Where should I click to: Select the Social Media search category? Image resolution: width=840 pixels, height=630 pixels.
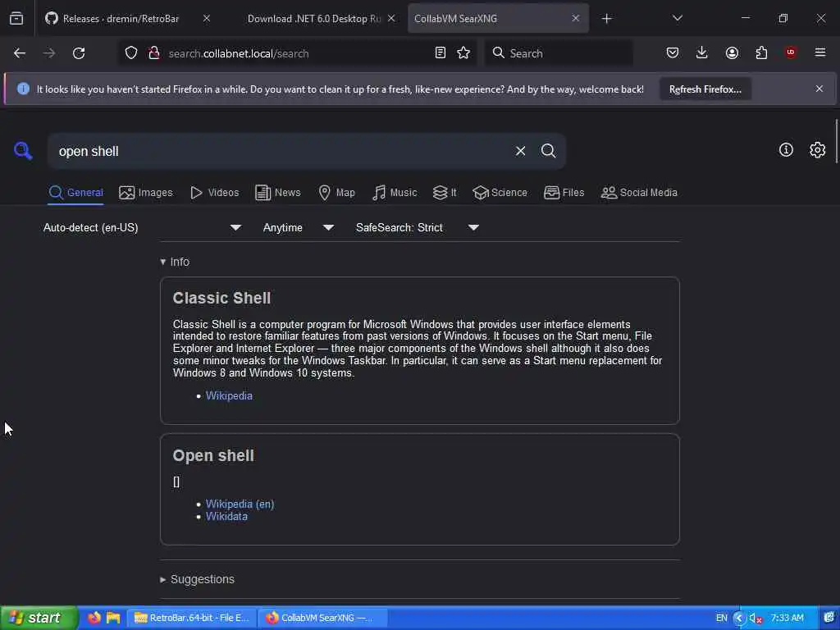point(639,192)
